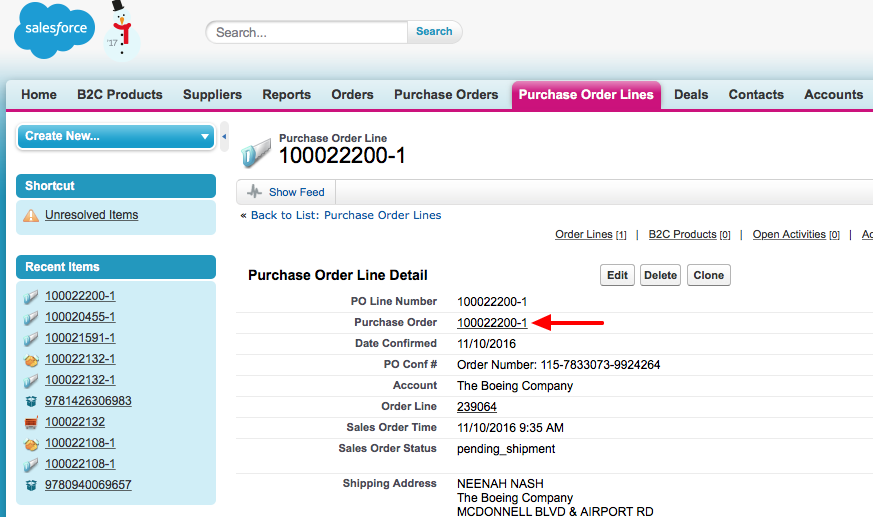Open the Purchase Orders tab

446,95
